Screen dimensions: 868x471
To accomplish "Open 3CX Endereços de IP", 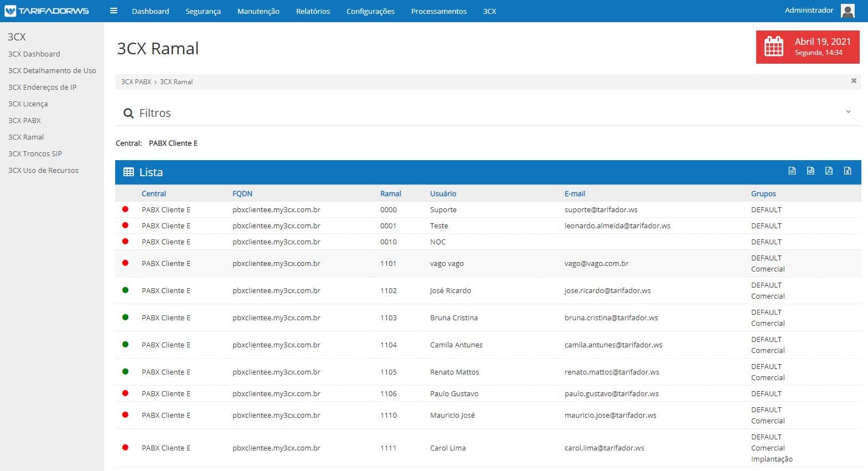I will pos(43,87).
